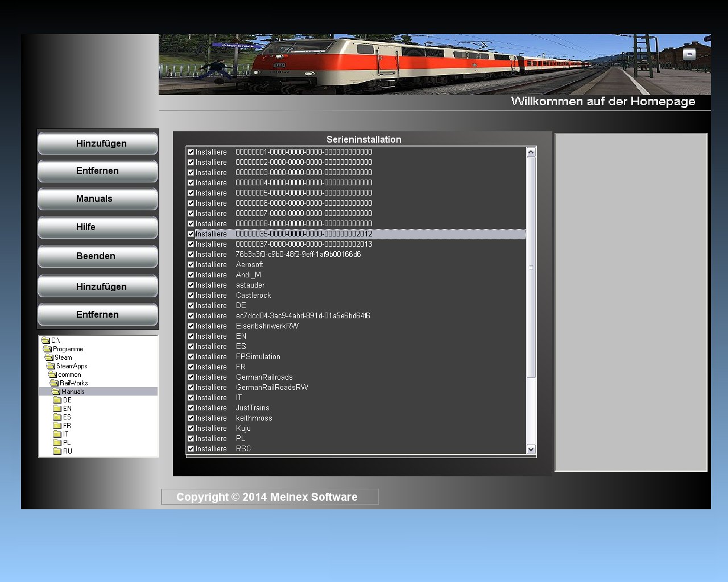Disable the Kuju install checkbox

(x=191, y=429)
